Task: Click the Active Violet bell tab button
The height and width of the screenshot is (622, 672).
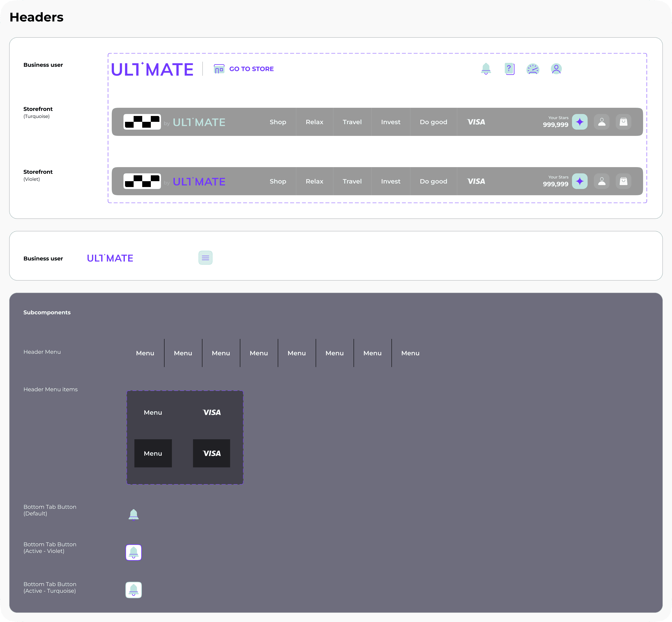Action: 133,552
